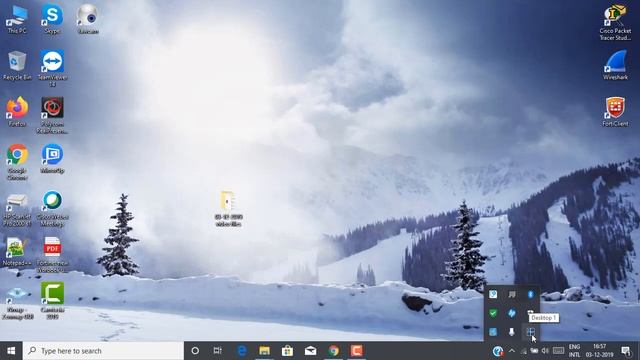Select the Cisco Packet Tracer shortcut

coord(615,22)
